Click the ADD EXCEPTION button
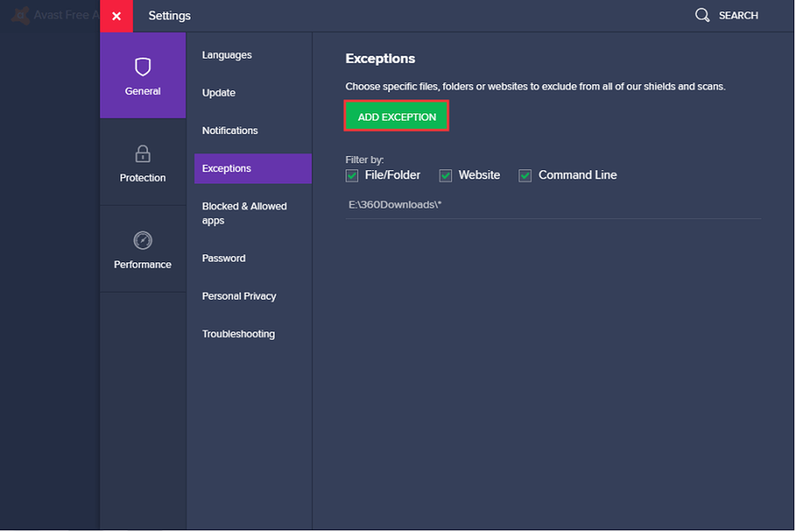 click(397, 116)
